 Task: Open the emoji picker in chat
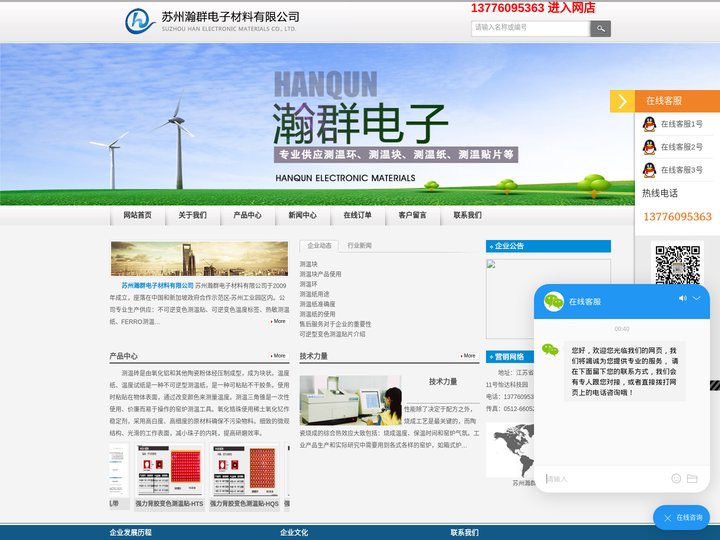pyautogui.click(x=676, y=478)
